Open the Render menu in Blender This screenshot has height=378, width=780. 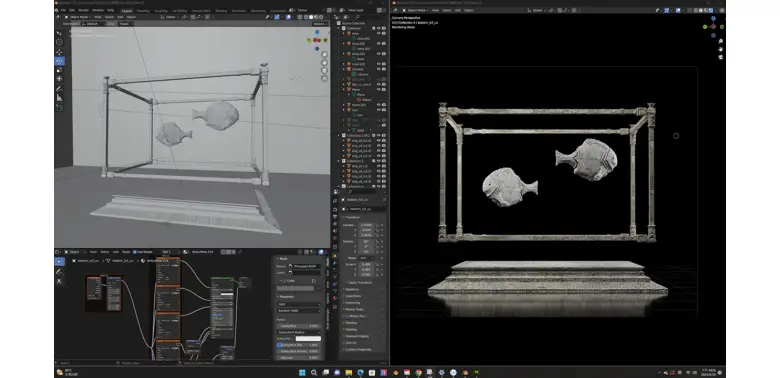tap(84, 10)
